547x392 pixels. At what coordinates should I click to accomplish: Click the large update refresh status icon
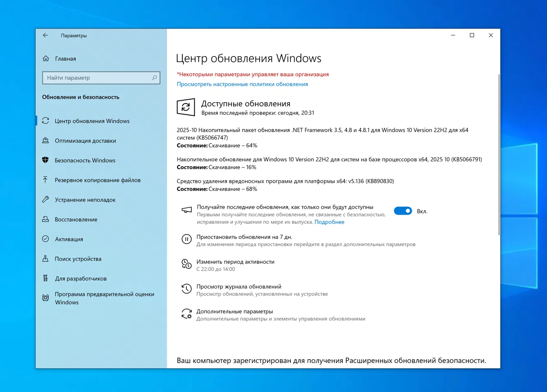pos(186,108)
